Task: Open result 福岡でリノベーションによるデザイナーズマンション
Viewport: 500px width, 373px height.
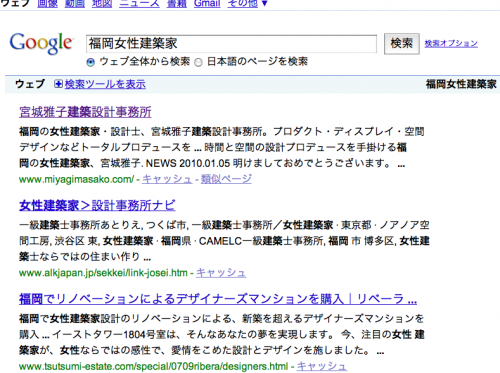Action: pos(218,299)
